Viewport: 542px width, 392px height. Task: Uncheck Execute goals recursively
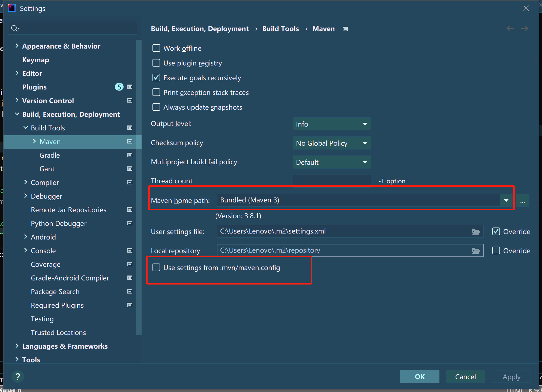[156, 78]
